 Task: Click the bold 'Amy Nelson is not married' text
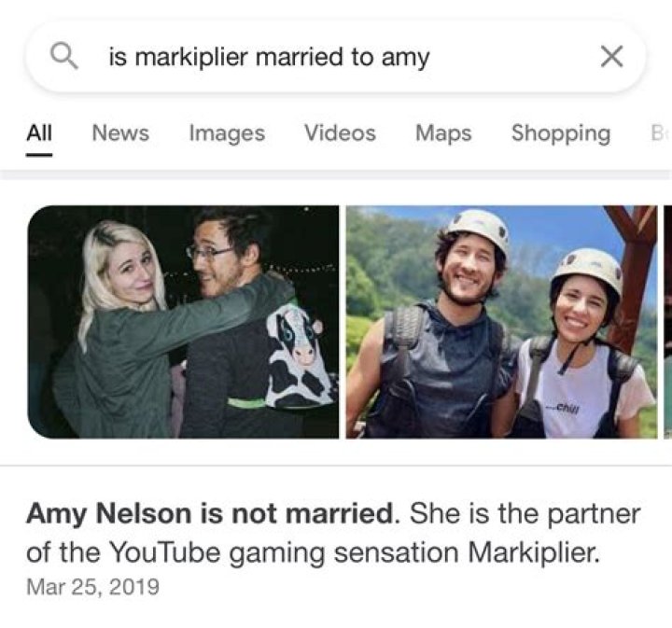[210, 513]
